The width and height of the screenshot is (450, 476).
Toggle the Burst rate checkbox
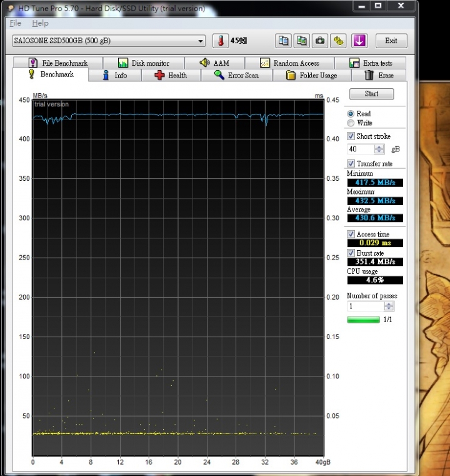pos(351,253)
